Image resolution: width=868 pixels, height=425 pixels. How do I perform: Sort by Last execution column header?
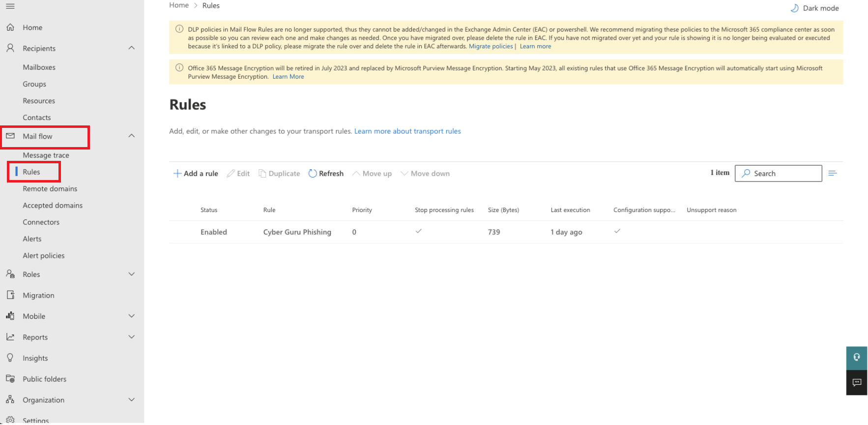[x=570, y=210]
